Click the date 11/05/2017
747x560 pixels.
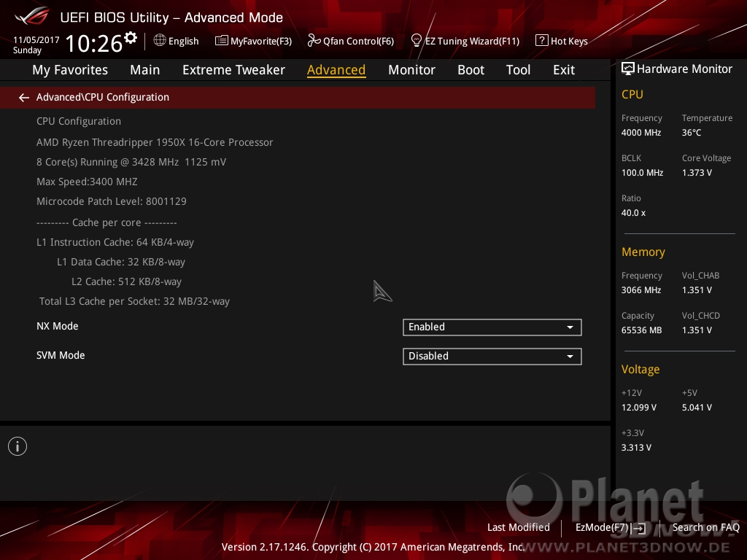point(36,40)
